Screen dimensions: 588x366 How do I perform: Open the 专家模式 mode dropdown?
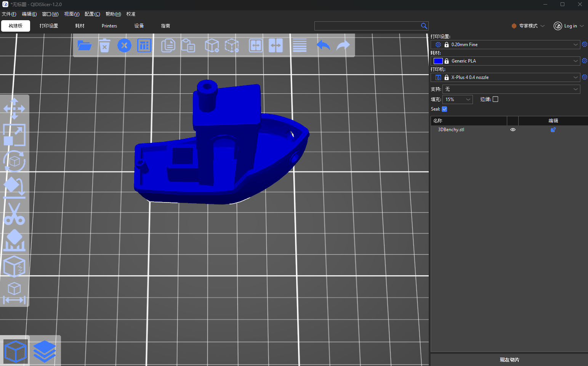[528, 26]
